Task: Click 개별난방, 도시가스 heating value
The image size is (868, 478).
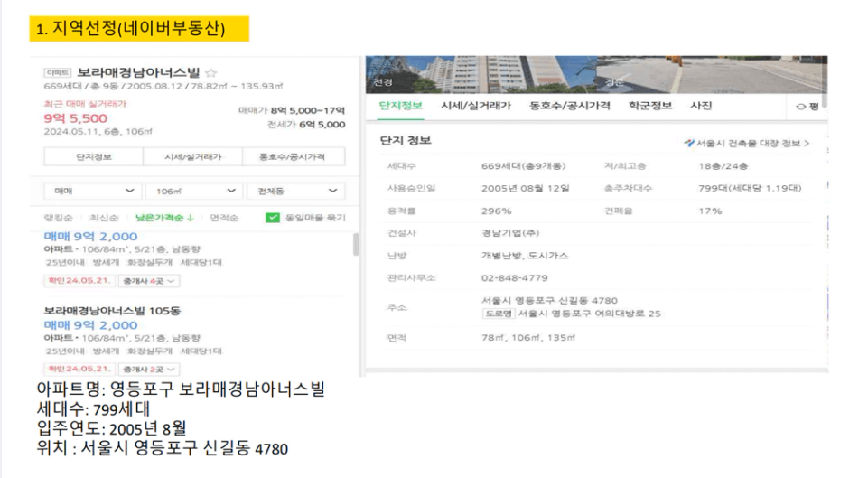Action: tap(525, 256)
